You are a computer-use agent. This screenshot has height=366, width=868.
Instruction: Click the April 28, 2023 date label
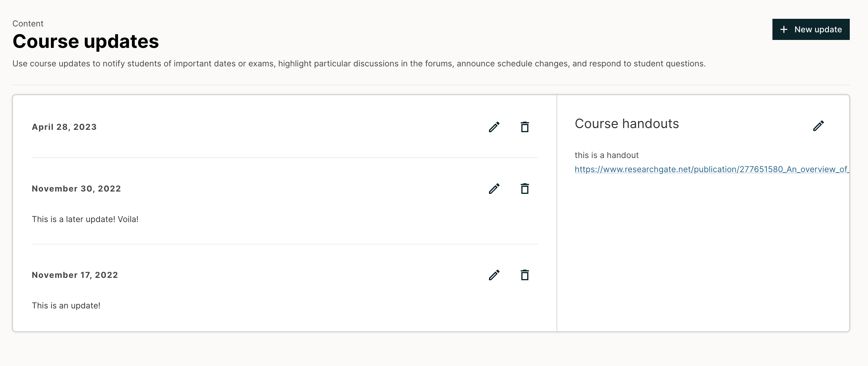64,127
